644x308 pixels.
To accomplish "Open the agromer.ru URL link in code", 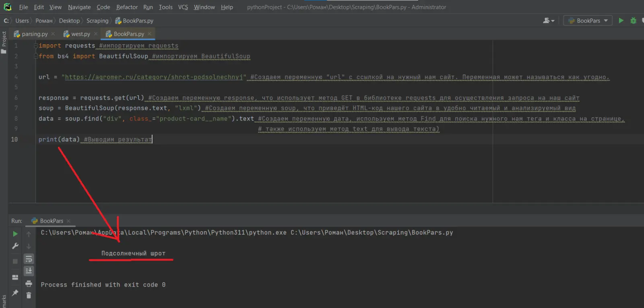I will (153, 77).
